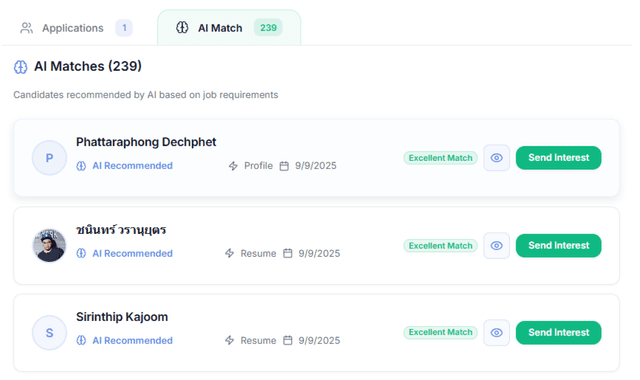Send Interest to the second candidate
The image size is (640, 380).
pyautogui.click(x=558, y=245)
